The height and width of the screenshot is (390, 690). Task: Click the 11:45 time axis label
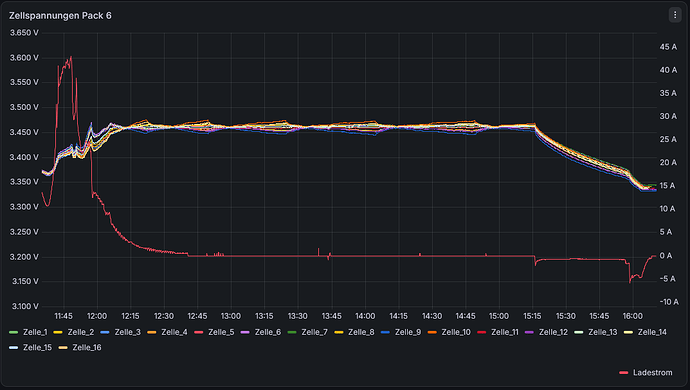pos(63,316)
